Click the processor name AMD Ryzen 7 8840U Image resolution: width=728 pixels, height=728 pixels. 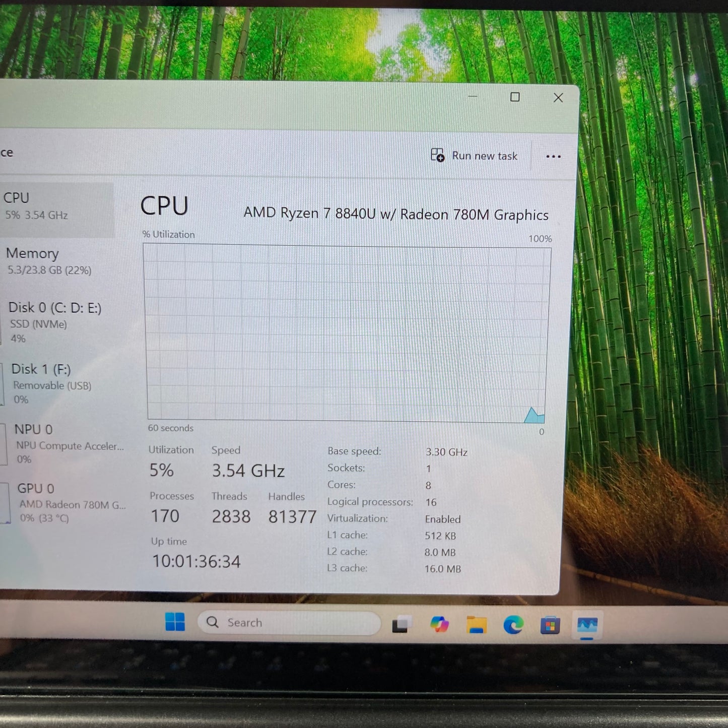[396, 214]
